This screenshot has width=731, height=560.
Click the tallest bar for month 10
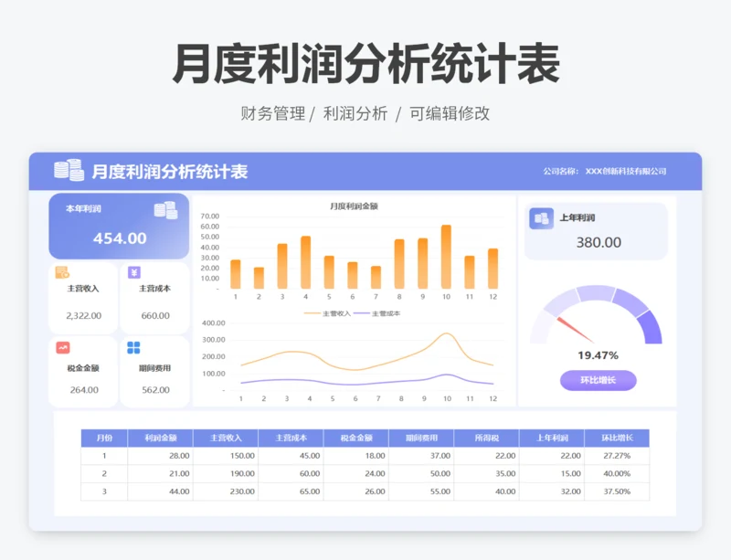(x=446, y=257)
